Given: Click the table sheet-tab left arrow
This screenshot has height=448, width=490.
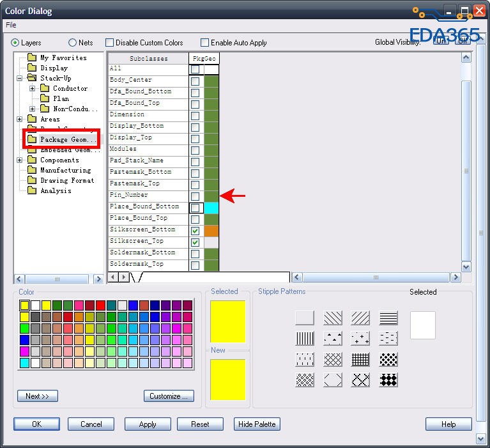Looking at the screenshot, I should pyautogui.click(x=113, y=277).
